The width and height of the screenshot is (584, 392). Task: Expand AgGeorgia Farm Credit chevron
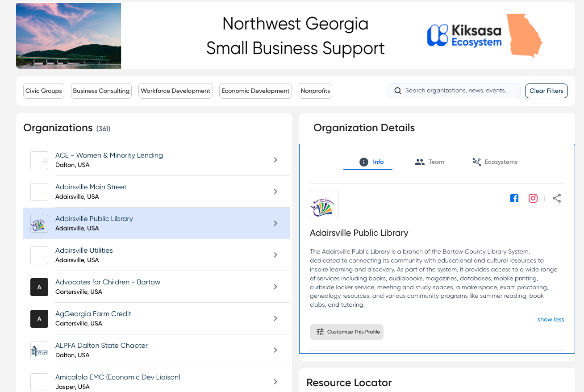275,318
